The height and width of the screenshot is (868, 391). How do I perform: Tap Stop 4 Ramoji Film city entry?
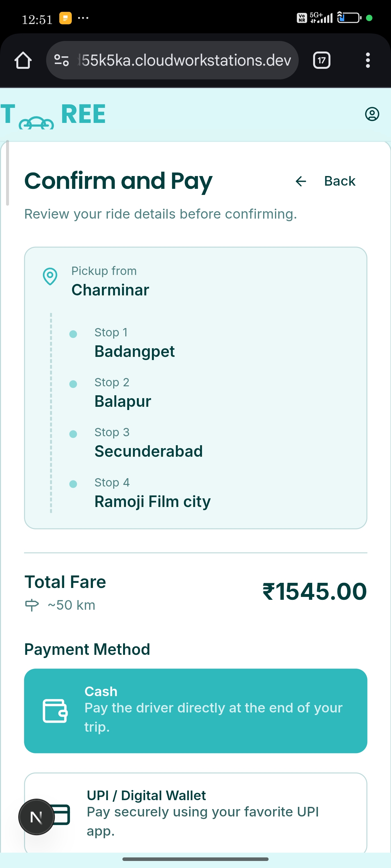click(152, 493)
